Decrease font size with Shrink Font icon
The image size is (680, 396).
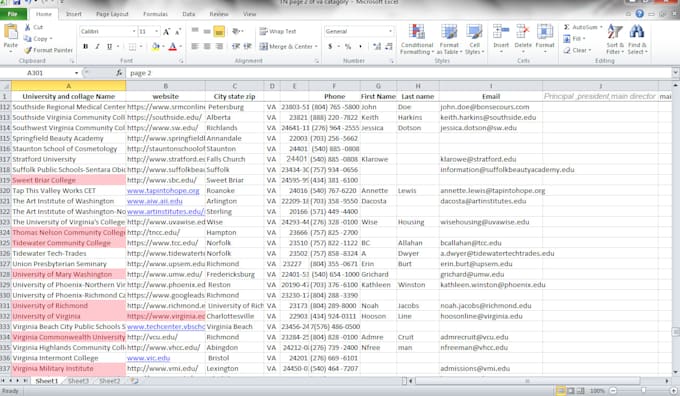click(178, 32)
